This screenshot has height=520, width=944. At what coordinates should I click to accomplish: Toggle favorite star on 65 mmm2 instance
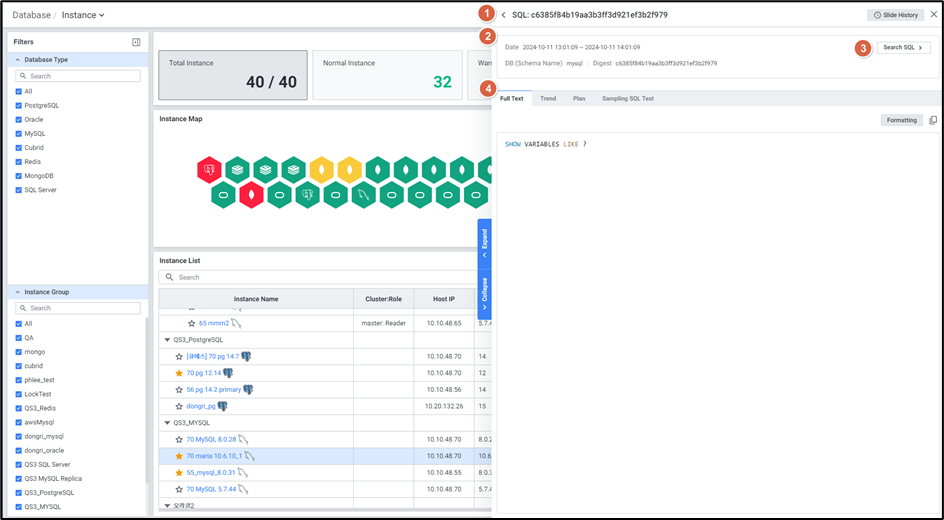(x=192, y=324)
